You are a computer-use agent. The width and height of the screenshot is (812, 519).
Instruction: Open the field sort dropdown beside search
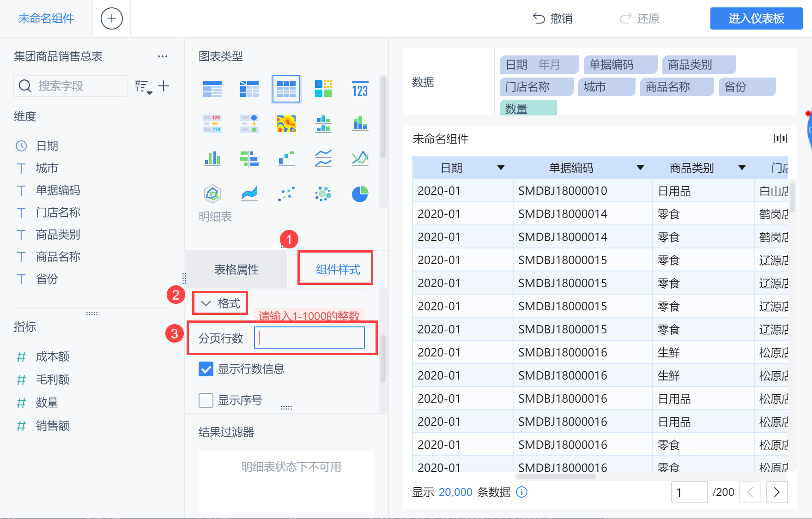(x=143, y=87)
